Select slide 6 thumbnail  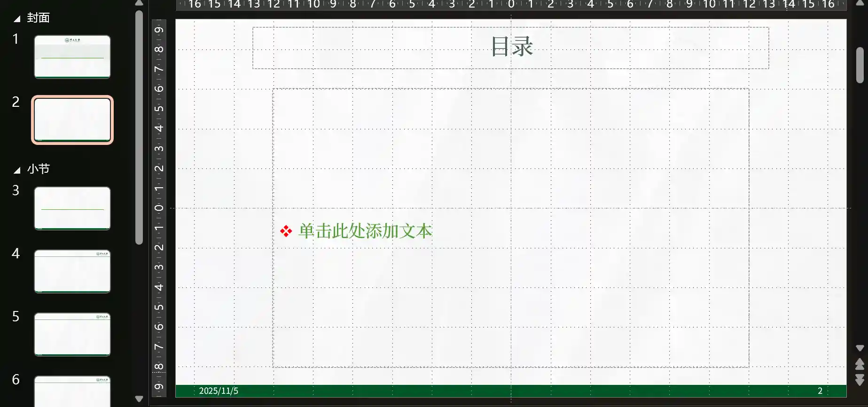click(x=72, y=391)
